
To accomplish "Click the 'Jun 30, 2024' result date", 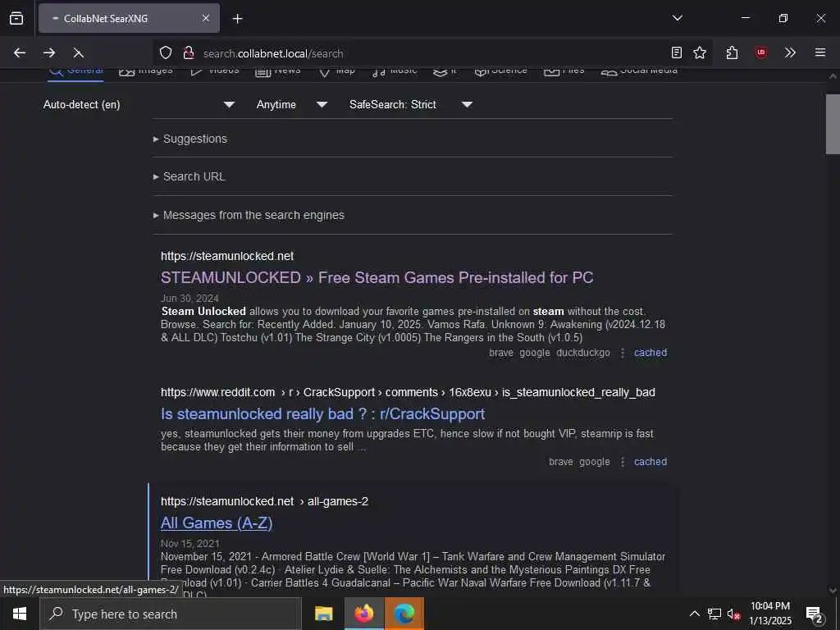I will [x=189, y=299].
